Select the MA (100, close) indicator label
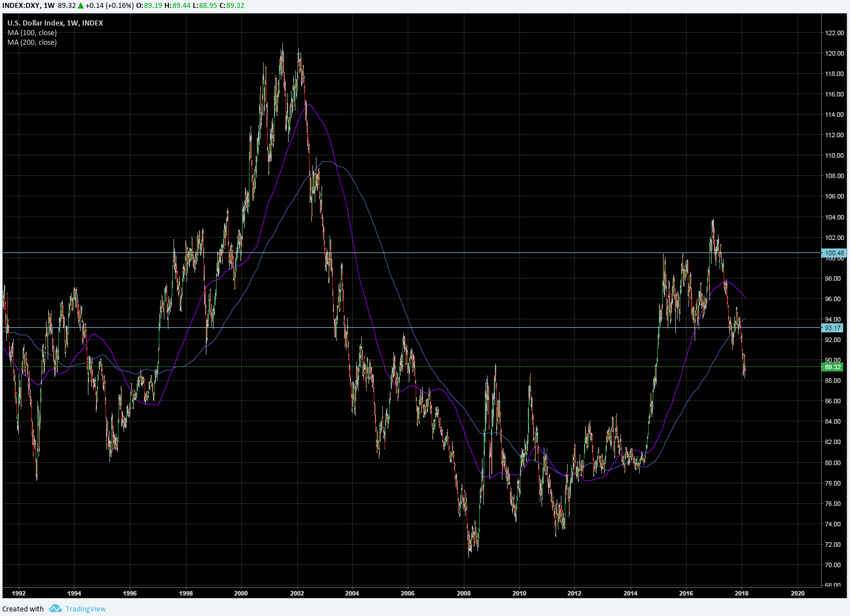Image resolution: width=850 pixels, height=616 pixels. click(32, 33)
